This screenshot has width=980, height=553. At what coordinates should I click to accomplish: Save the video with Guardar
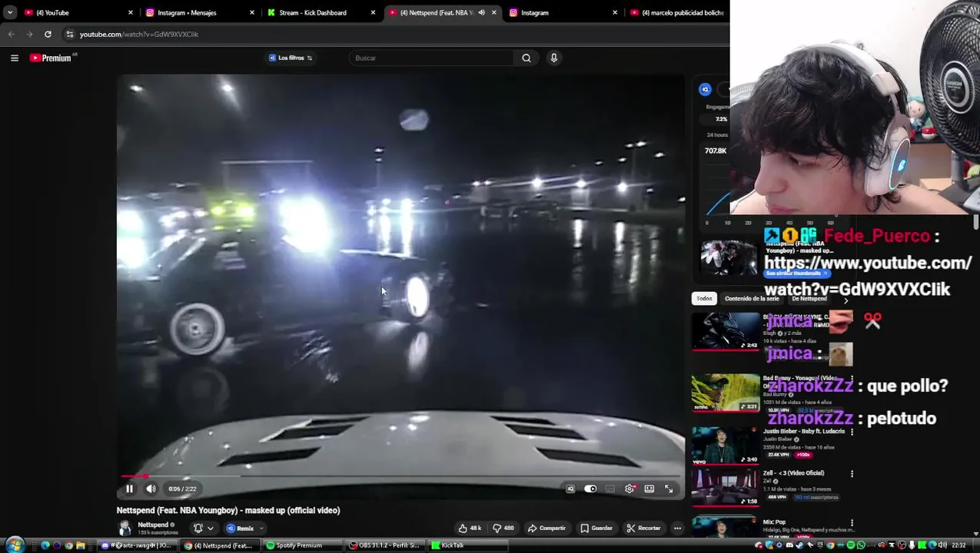pos(596,528)
